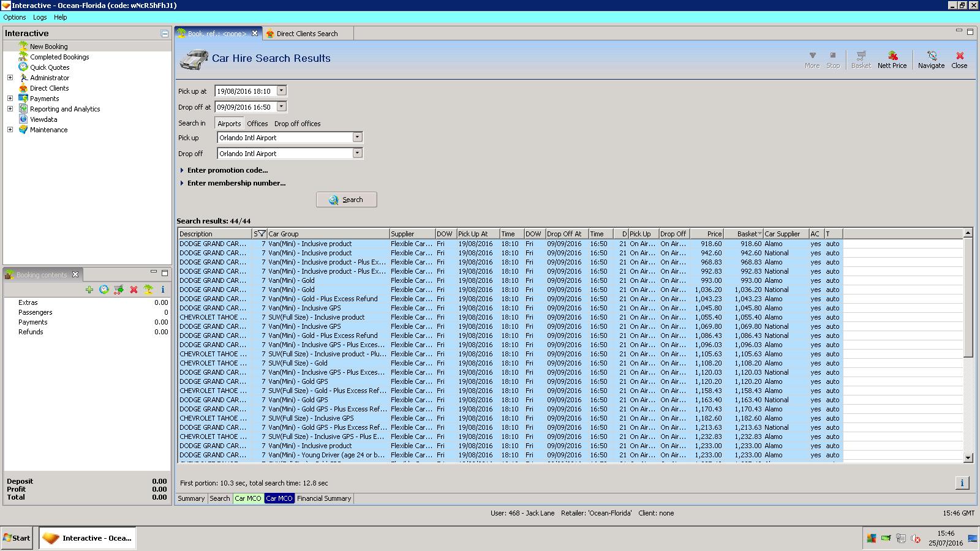The width and height of the screenshot is (980, 551).
Task: Click the clock refresh icon in Booking contents
Action: click(104, 290)
